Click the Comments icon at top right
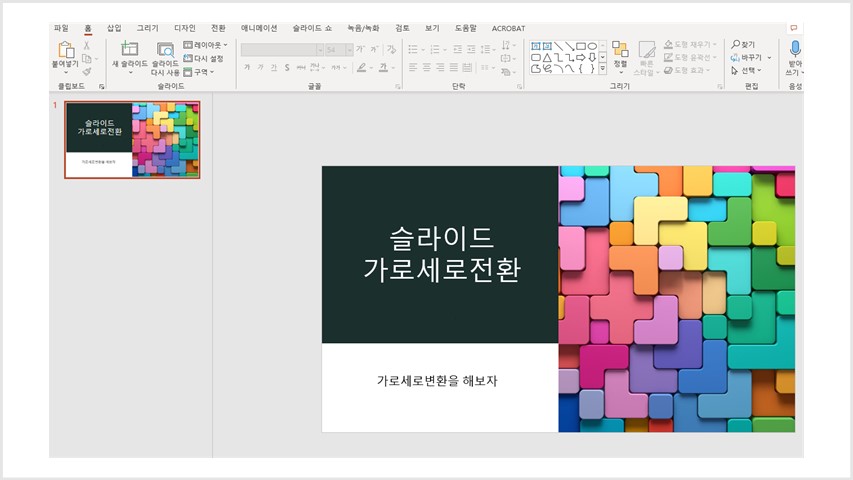Screen dimensions: 853x480 tap(794, 28)
